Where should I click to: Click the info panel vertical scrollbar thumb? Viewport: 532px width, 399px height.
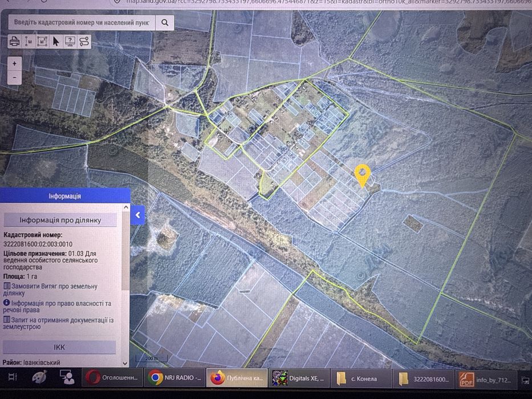[x=125, y=251]
